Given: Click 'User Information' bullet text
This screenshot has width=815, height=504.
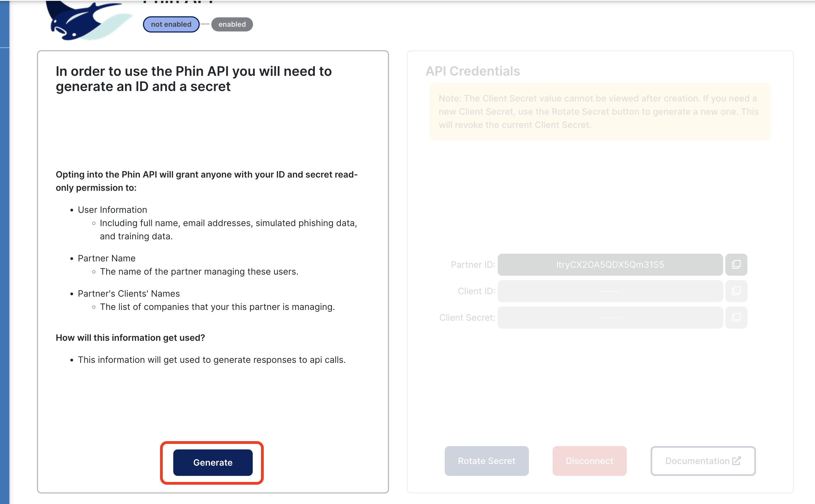Looking at the screenshot, I should coord(112,210).
